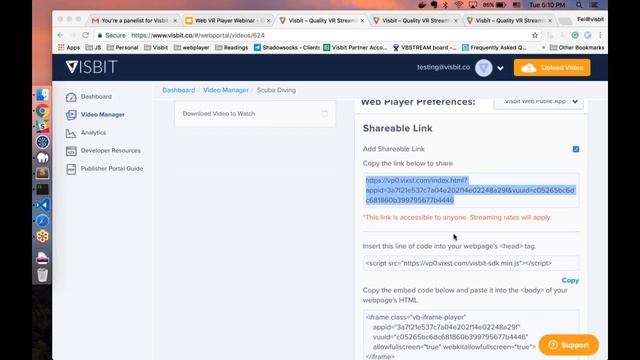This screenshot has height=360, width=640.
Task: Toggle the Download Video to Watch checkbox
Action: click(324, 113)
